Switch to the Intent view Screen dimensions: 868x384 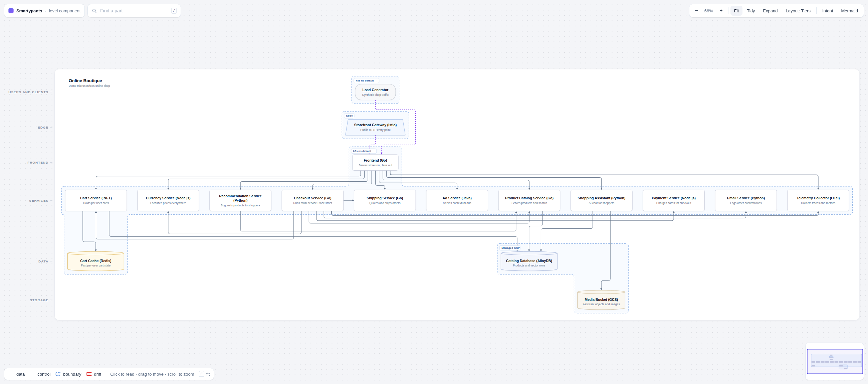pos(827,11)
